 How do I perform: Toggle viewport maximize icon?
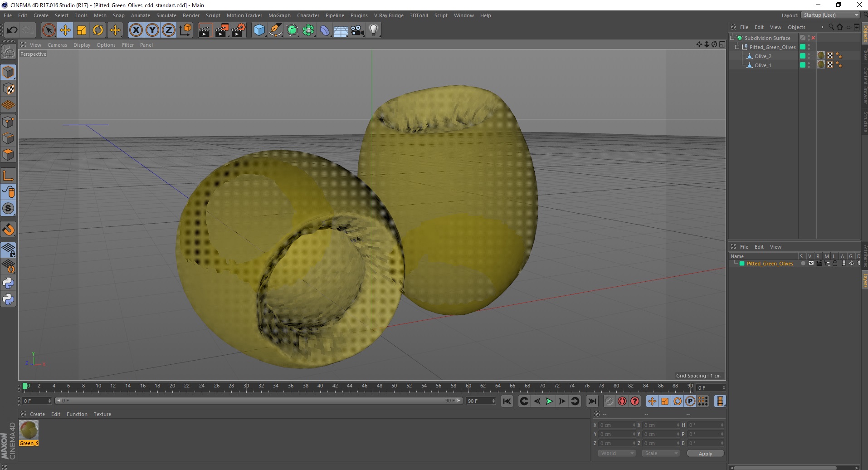pyautogui.click(x=722, y=44)
